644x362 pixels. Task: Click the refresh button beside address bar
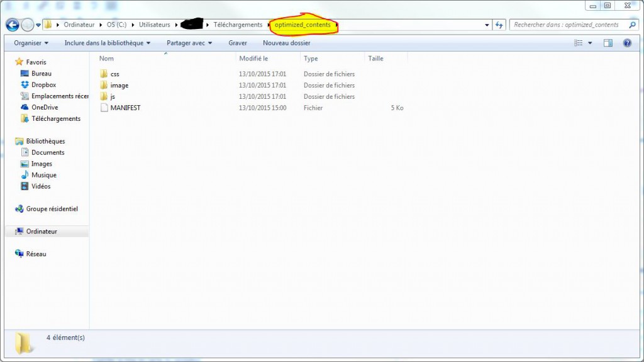coord(499,25)
